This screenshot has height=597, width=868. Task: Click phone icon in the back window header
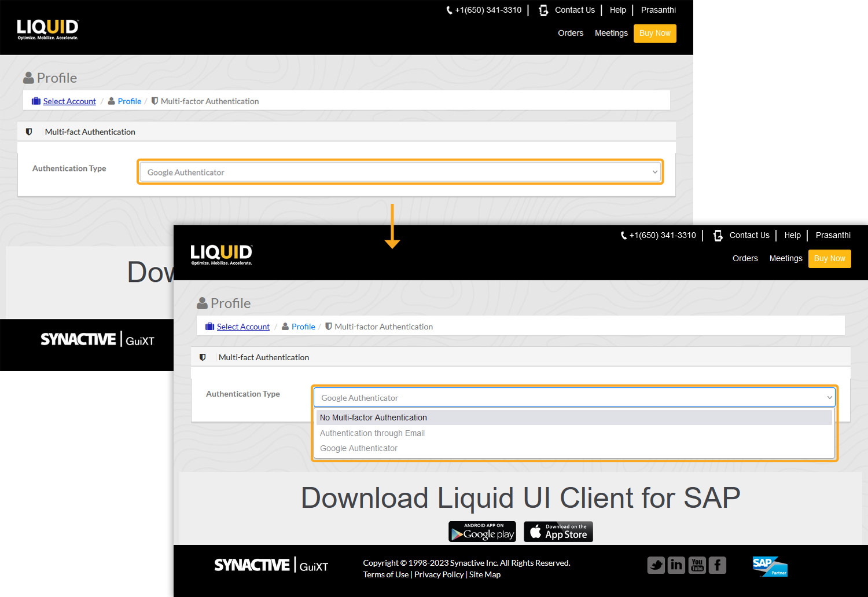[449, 10]
